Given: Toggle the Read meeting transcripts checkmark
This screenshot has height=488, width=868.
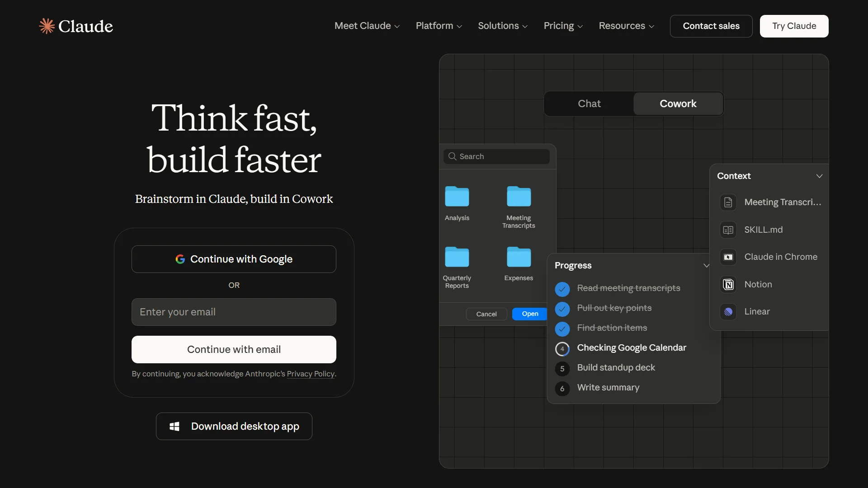Looking at the screenshot, I should [x=562, y=289].
